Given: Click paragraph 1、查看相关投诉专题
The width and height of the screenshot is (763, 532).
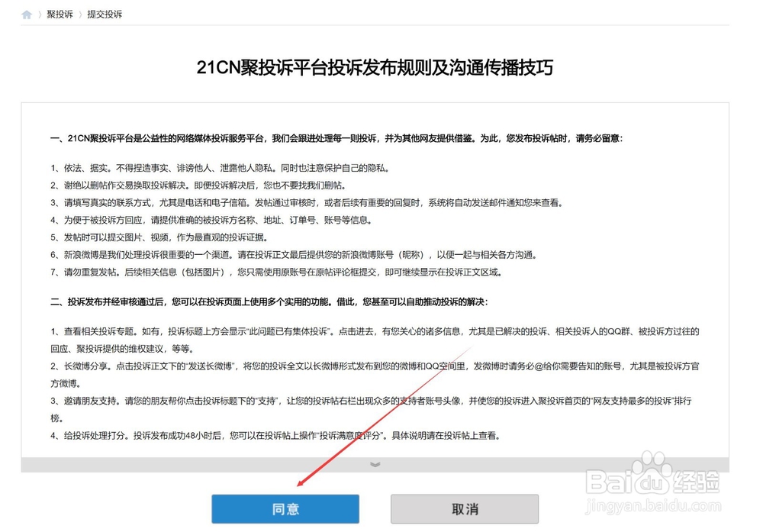Looking at the screenshot, I should point(375,340).
